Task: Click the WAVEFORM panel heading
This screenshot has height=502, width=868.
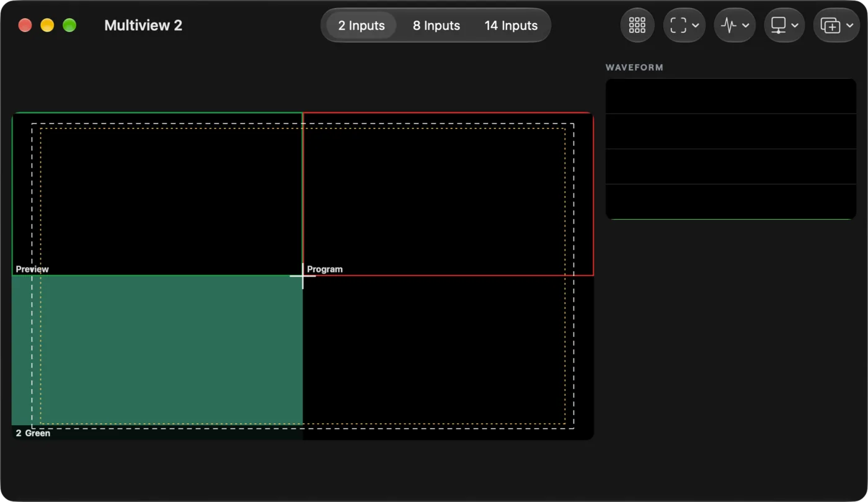Action: click(x=634, y=67)
